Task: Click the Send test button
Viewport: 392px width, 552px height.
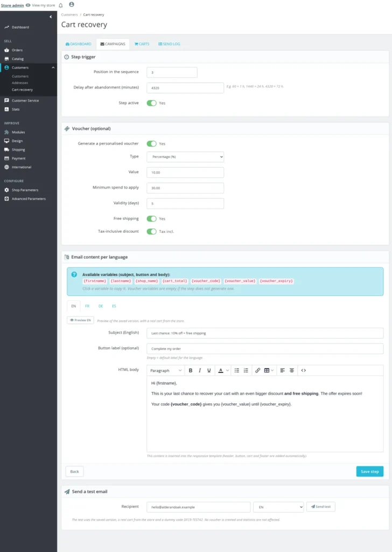Action: coord(321,507)
